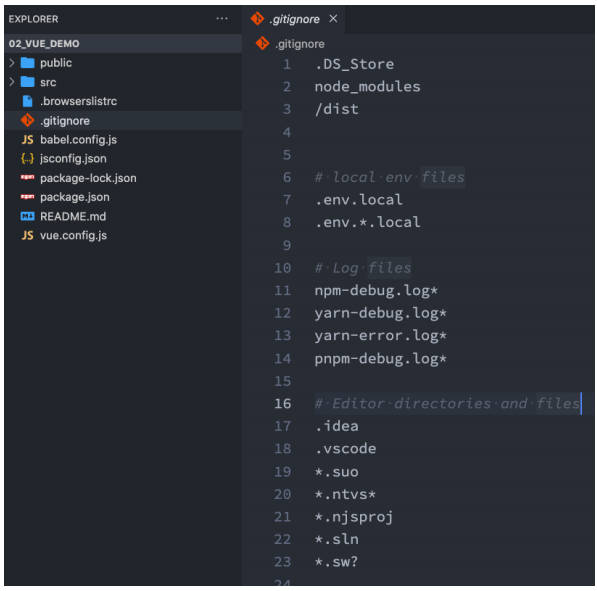Expand the public folder chevron
The width and height of the screenshot is (597, 591).
pos(12,62)
